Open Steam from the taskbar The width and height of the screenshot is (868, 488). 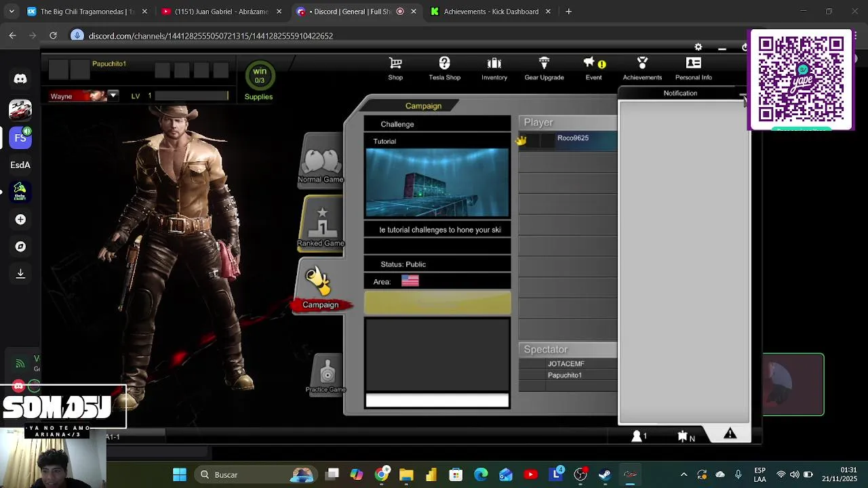(605, 474)
